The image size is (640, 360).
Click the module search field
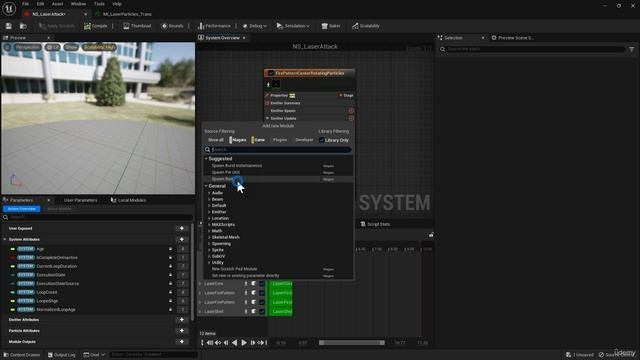coord(278,150)
